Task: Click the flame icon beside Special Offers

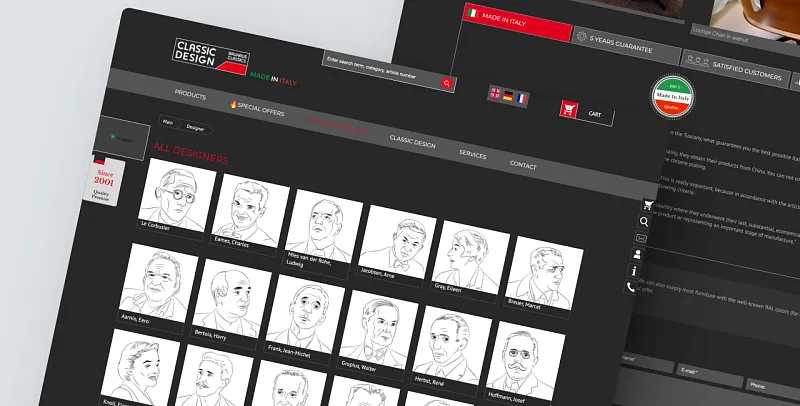Action: tap(233, 104)
